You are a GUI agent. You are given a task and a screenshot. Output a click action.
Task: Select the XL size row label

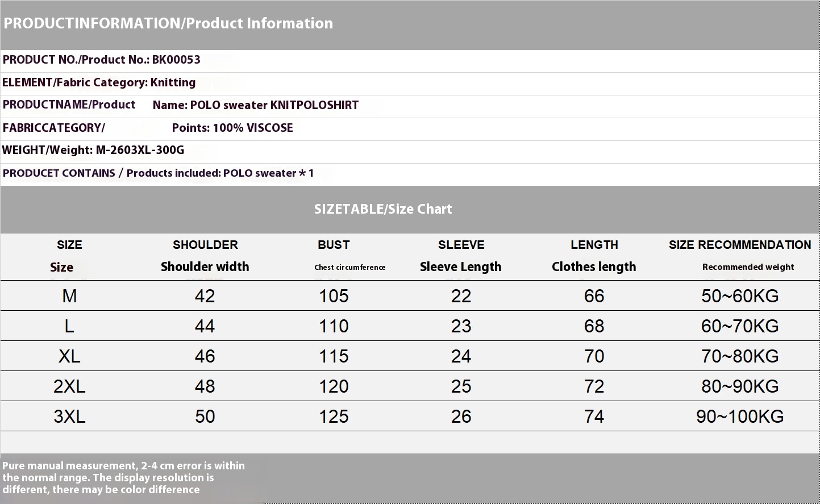69,356
